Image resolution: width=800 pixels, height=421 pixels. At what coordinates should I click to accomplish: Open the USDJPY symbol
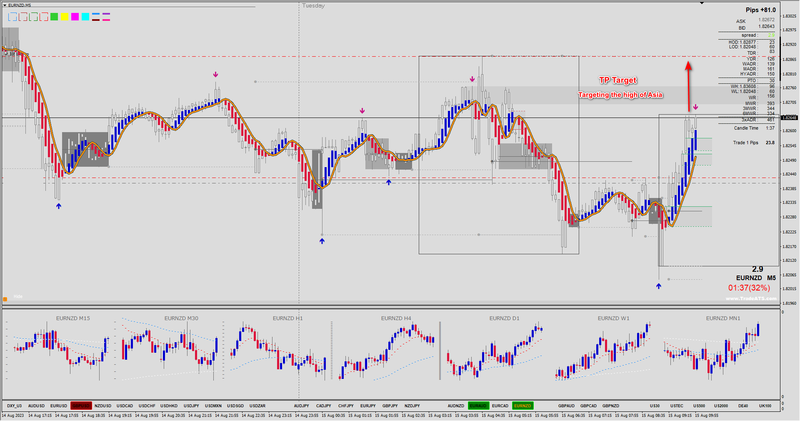pyautogui.click(x=191, y=406)
